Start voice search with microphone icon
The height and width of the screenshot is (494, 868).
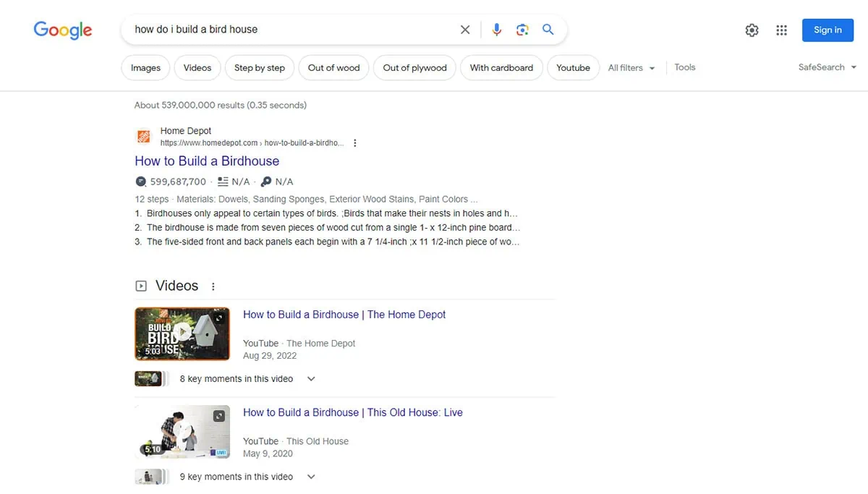click(x=496, y=30)
